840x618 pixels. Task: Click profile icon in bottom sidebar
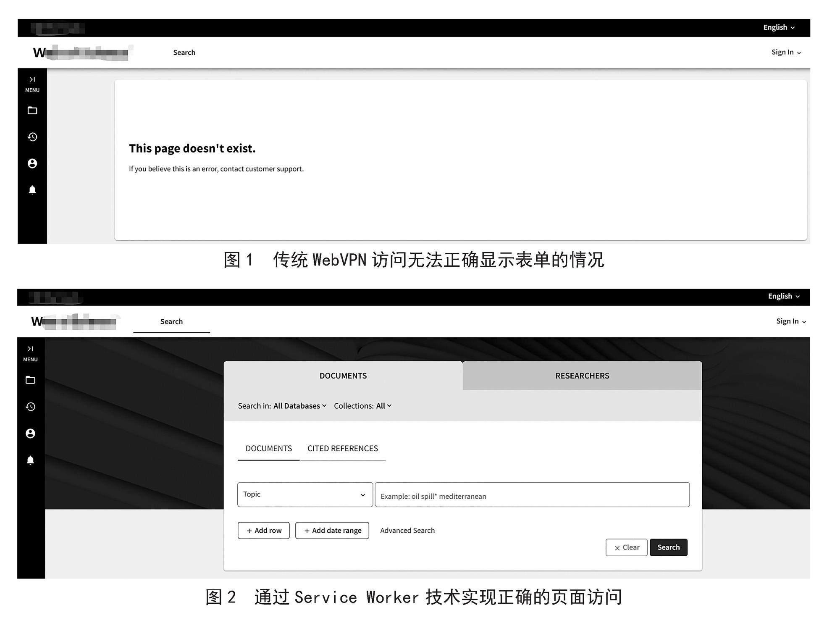click(x=30, y=434)
